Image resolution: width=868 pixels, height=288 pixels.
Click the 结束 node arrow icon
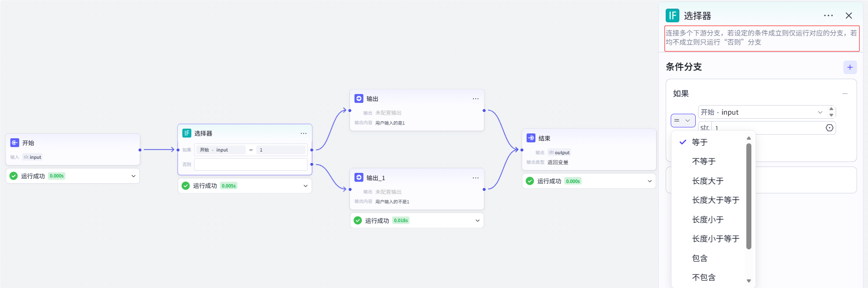point(530,138)
